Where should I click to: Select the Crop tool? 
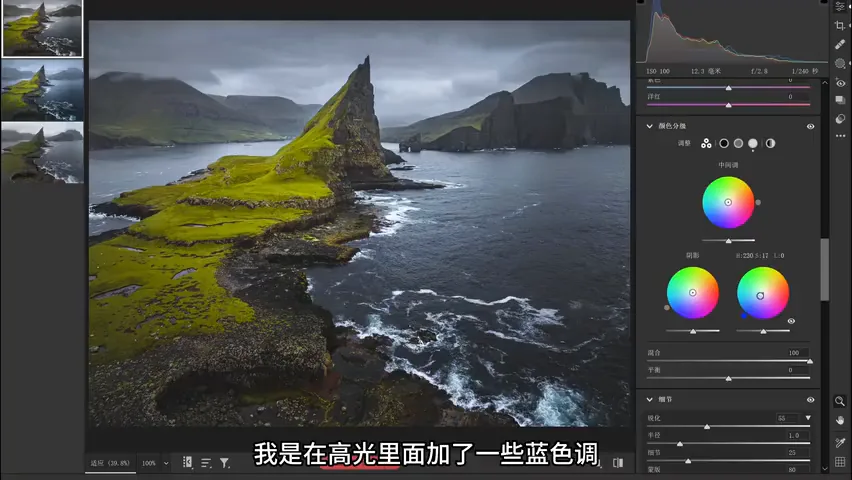tap(840, 26)
